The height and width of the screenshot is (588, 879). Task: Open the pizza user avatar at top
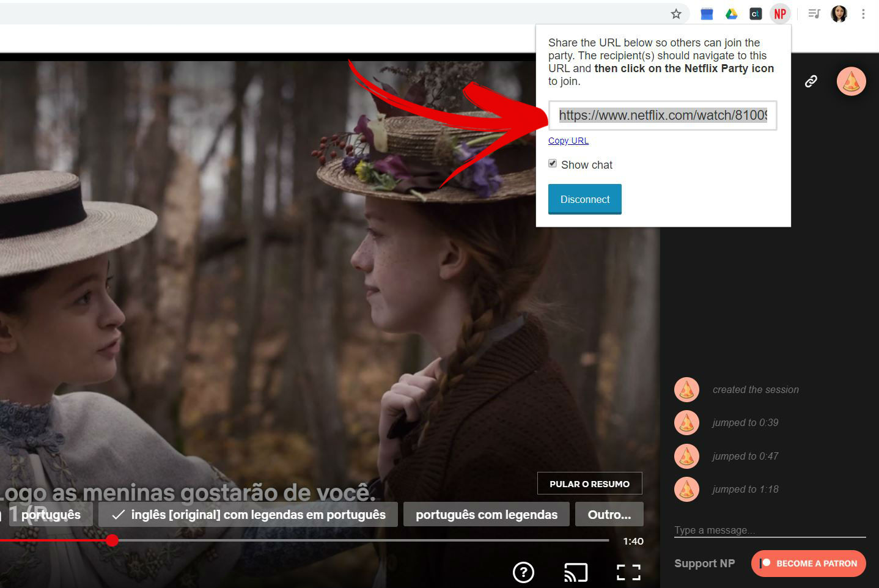(x=851, y=81)
